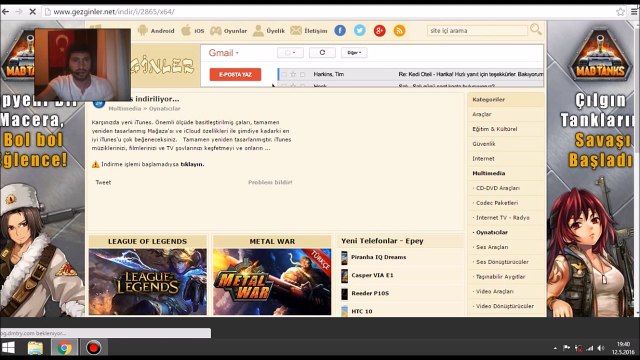Click the Gmail refresh button
Image resolution: width=640 pixels, height=360 pixels.
coord(322,53)
